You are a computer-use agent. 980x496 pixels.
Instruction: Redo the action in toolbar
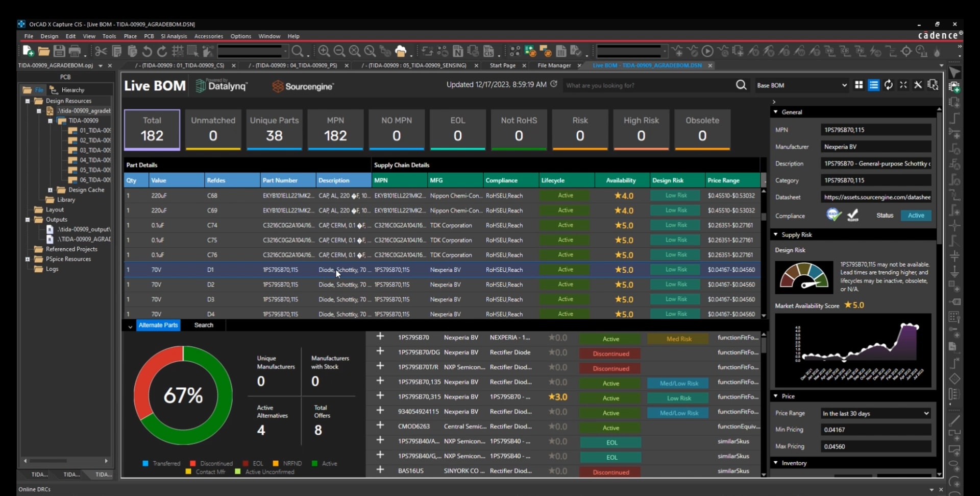[x=162, y=51]
